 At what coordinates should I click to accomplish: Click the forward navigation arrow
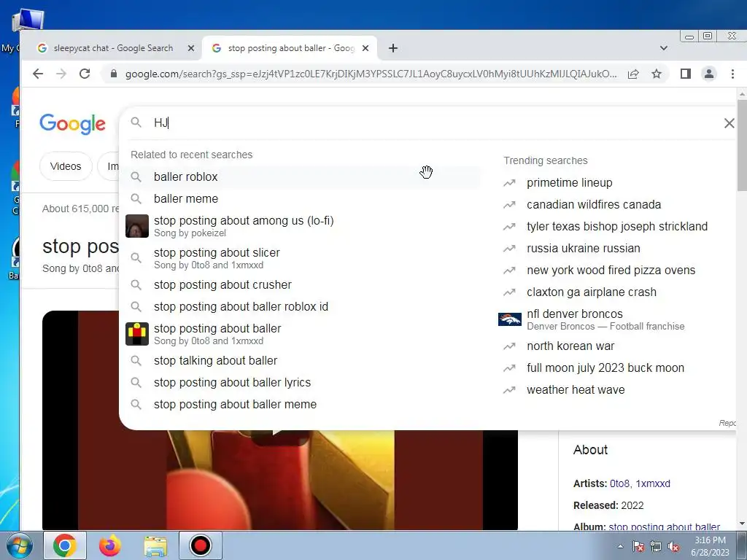(x=61, y=74)
